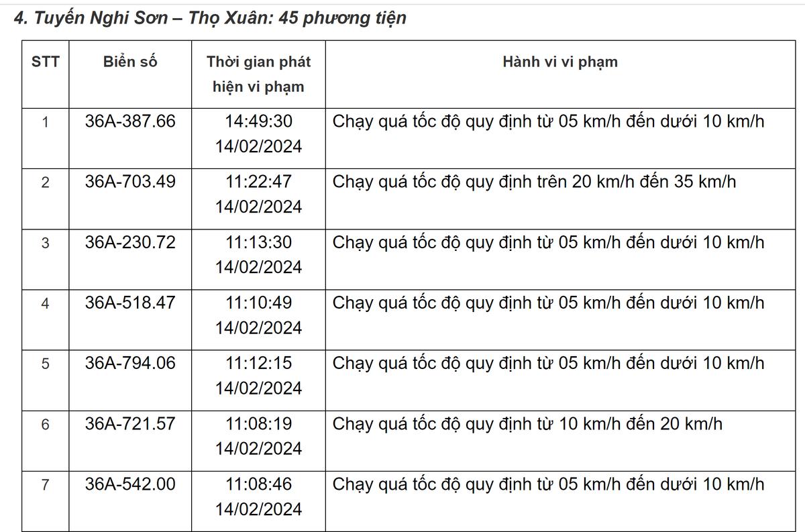The width and height of the screenshot is (805, 532).
Task: Click the timestamp 14:49:30
Action: pyautogui.click(x=259, y=121)
